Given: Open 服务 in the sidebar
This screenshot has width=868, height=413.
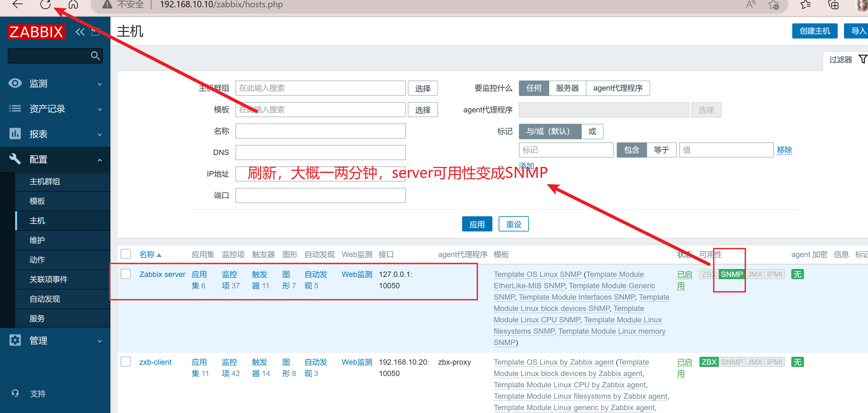Looking at the screenshot, I should [x=63, y=318].
